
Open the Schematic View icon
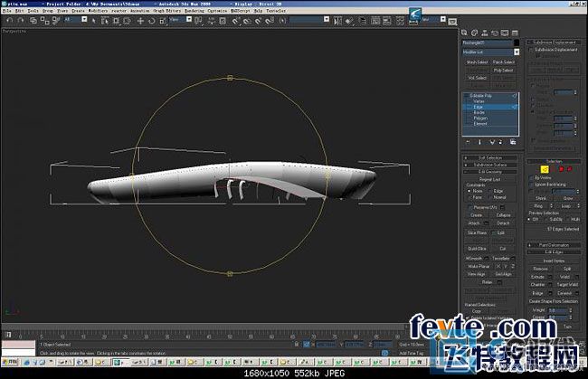pyautogui.click(x=387, y=21)
